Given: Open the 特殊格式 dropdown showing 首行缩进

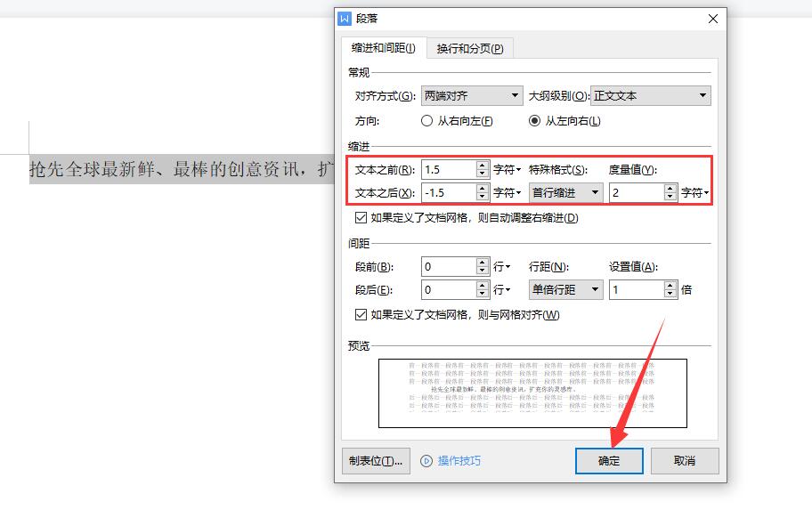Looking at the screenshot, I should tap(566, 192).
